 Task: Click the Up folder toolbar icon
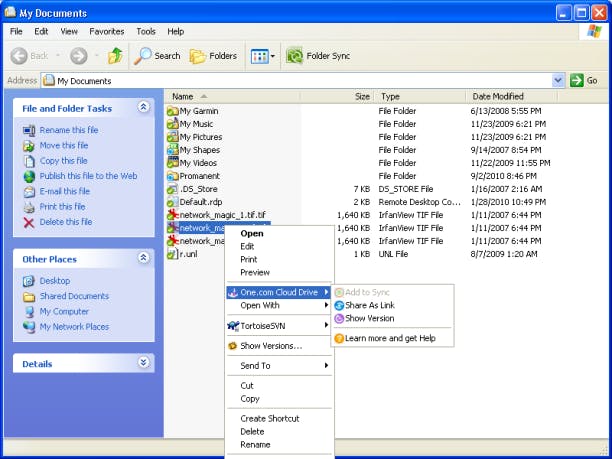(115, 56)
